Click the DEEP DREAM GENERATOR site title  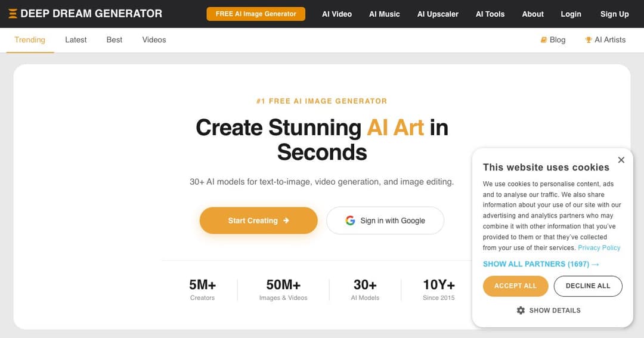click(x=91, y=14)
